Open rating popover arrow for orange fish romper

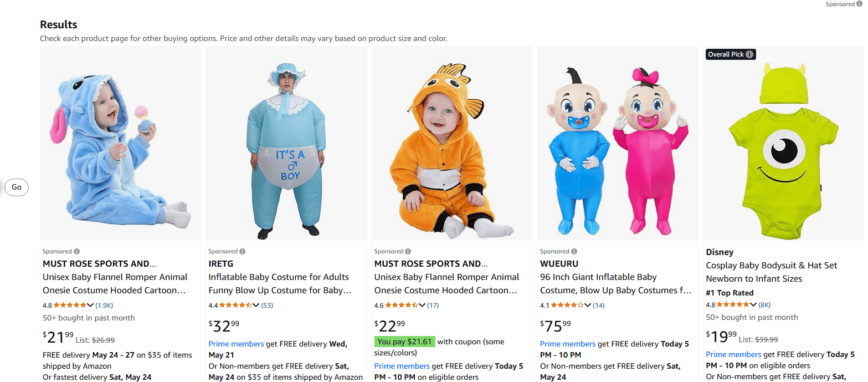(x=422, y=305)
